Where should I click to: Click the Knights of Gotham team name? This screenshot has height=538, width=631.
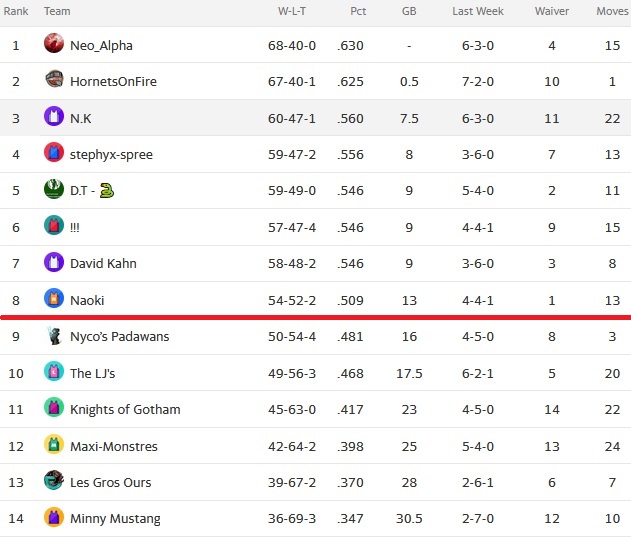tap(125, 410)
